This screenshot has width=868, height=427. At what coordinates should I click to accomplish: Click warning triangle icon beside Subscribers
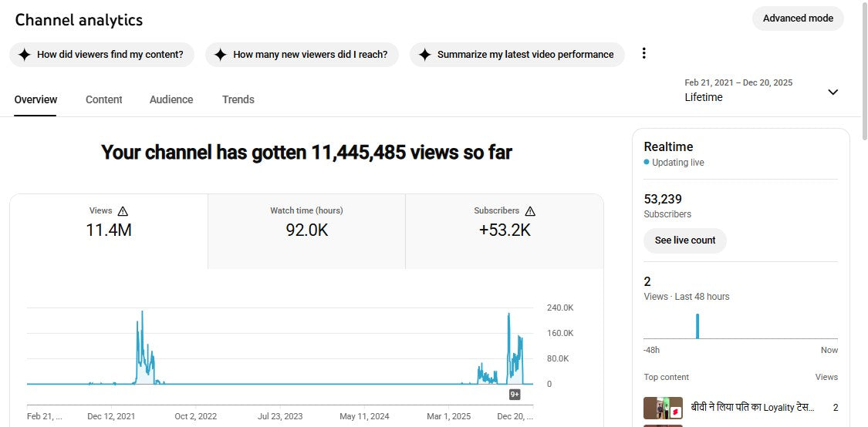tap(530, 211)
